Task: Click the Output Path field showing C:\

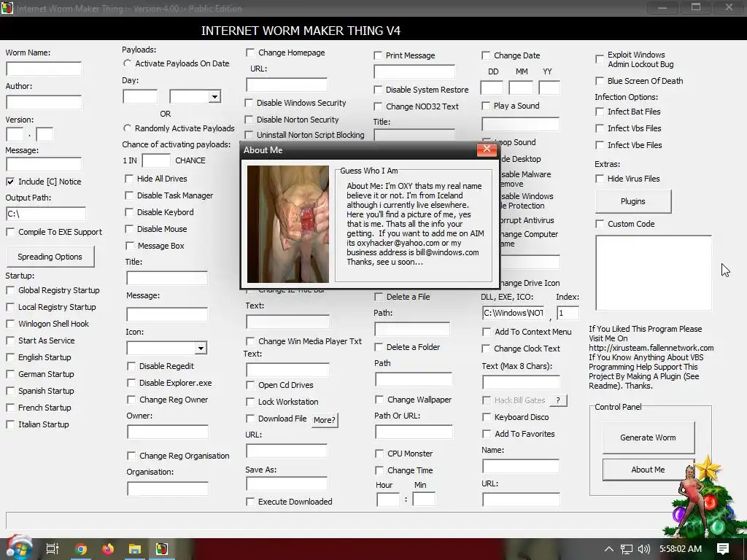Action: click(x=46, y=214)
